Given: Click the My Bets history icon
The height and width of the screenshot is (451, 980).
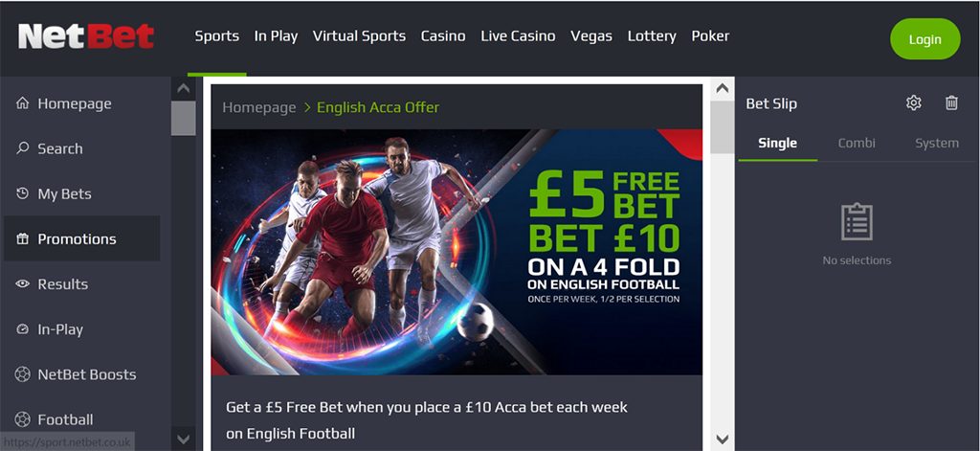Looking at the screenshot, I should click(23, 193).
